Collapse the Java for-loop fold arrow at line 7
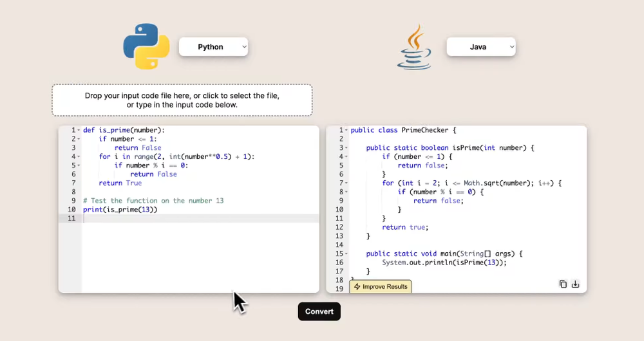644x341 pixels. point(346,183)
